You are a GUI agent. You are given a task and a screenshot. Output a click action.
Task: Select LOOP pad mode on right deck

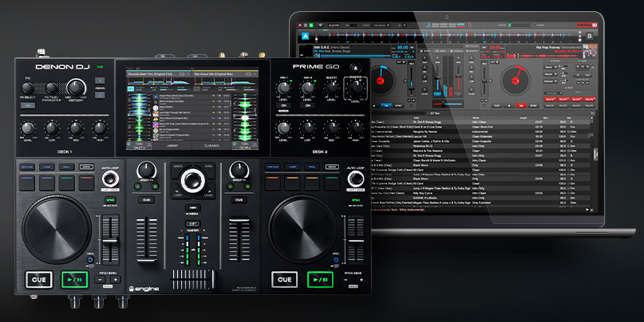point(292,167)
